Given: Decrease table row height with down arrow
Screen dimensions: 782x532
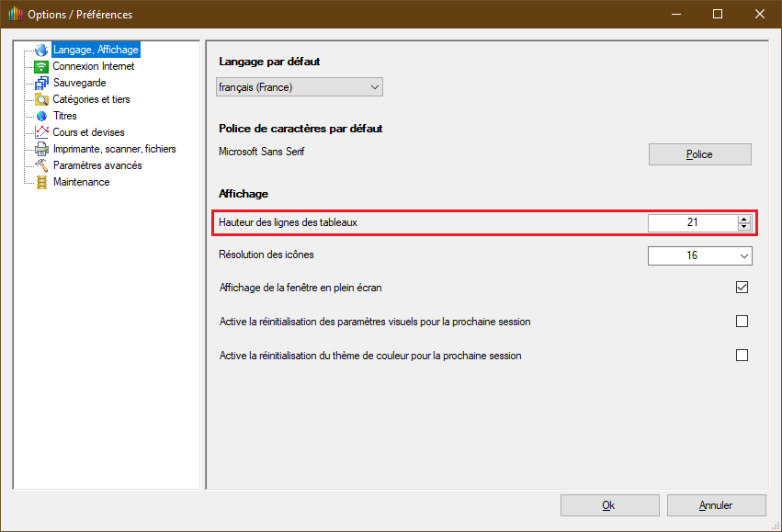Looking at the screenshot, I should pos(743,226).
